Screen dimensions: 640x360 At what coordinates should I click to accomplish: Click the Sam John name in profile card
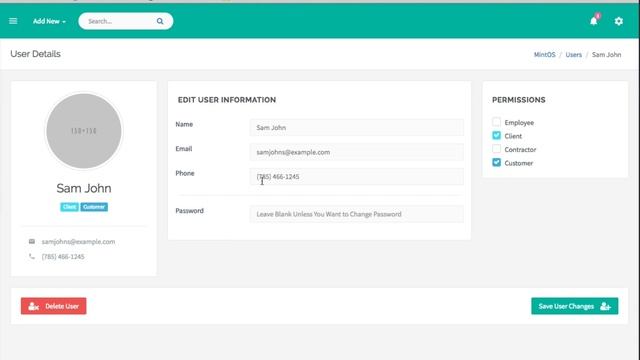[84, 188]
